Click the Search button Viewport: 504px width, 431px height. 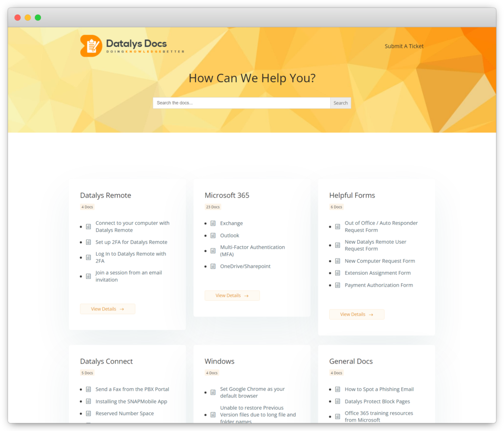pos(340,102)
